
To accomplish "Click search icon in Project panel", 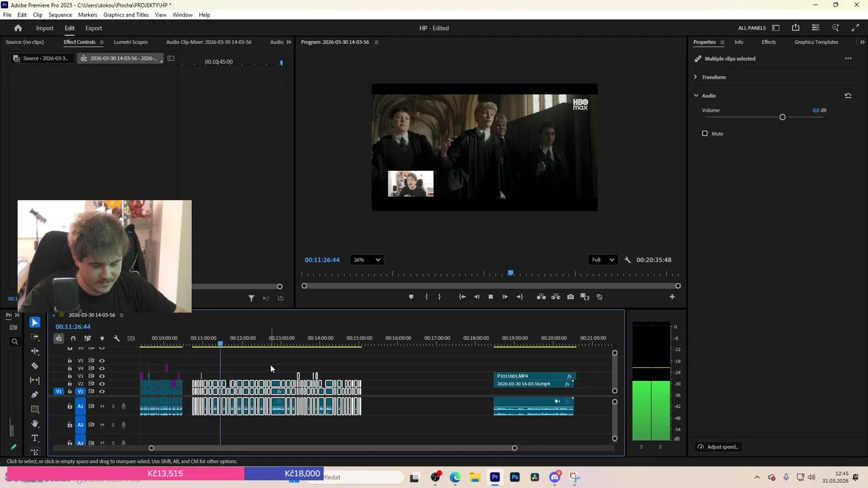I will pos(14,342).
